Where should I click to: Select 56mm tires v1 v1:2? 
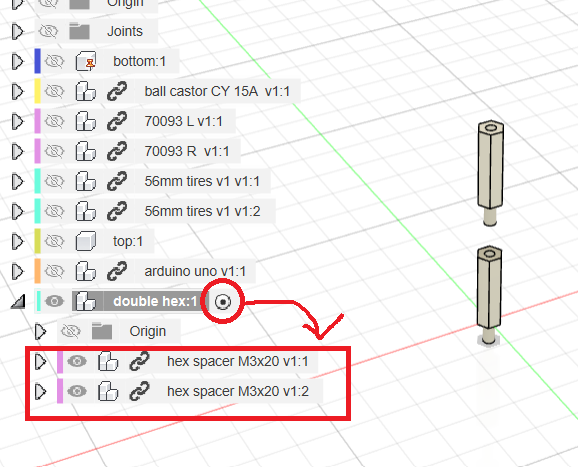click(202, 212)
